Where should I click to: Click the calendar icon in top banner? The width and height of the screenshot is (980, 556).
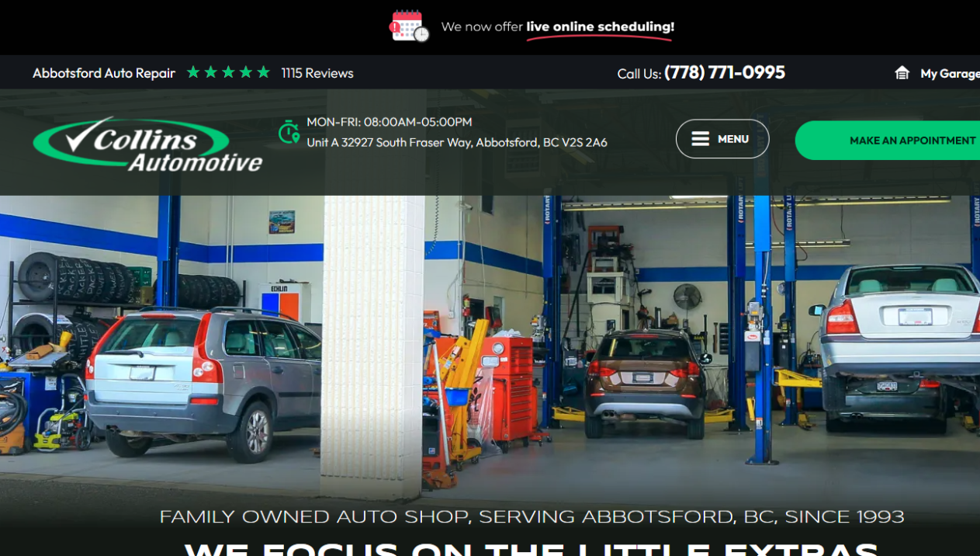(408, 26)
